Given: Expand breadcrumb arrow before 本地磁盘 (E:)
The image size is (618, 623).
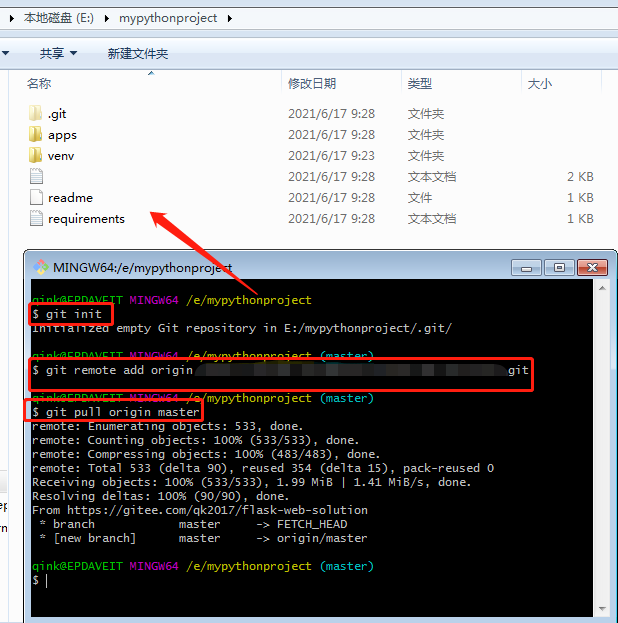Looking at the screenshot, I should [x=12, y=18].
